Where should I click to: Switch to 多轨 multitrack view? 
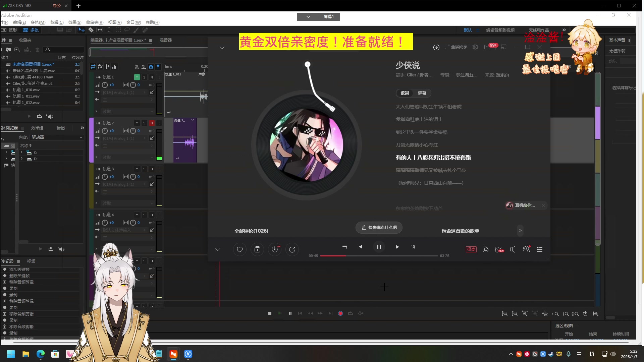click(31, 30)
